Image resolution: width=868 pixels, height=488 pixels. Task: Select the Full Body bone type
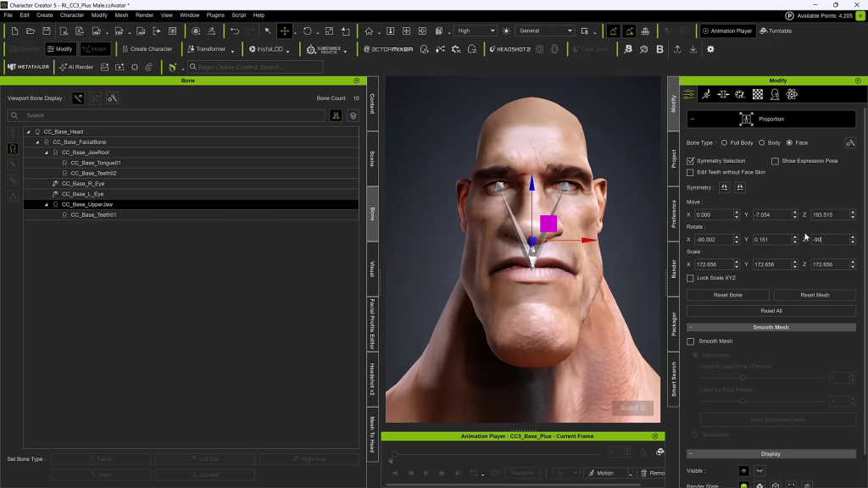click(723, 142)
